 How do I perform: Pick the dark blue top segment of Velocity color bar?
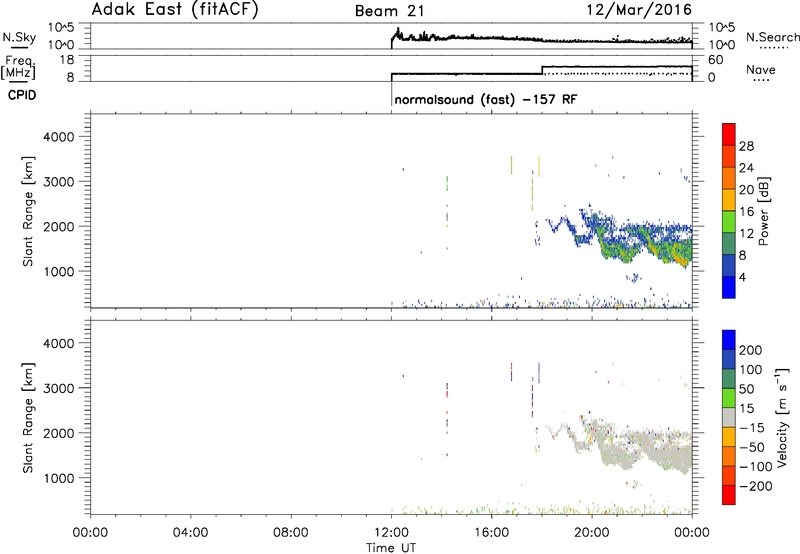click(x=729, y=340)
